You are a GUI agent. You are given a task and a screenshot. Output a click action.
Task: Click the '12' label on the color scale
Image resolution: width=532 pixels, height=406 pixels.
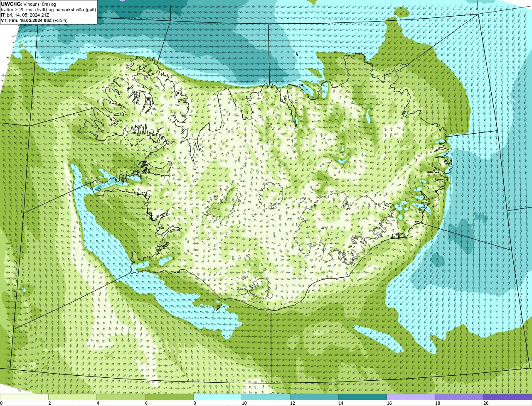pyautogui.click(x=292, y=403)
